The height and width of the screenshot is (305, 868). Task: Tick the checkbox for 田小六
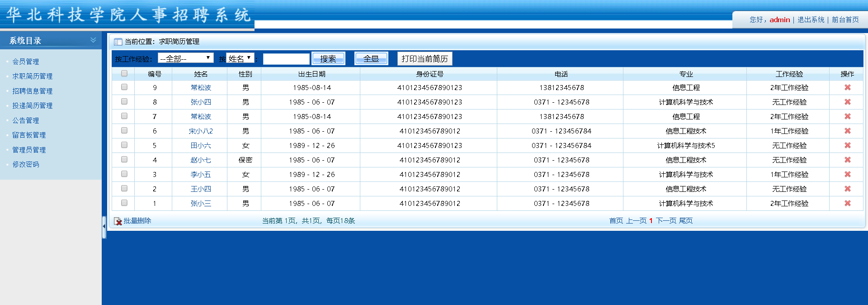coord(124,145)
